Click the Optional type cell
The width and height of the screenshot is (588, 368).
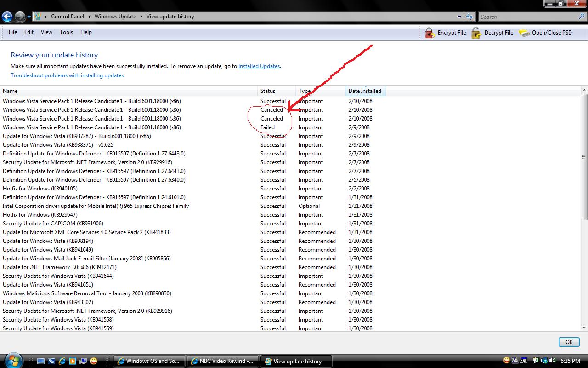309,206
